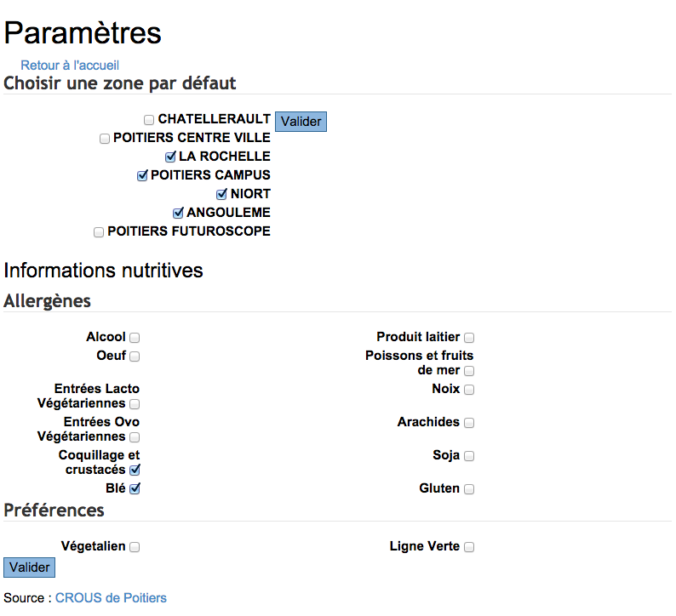Check the Alcool allergen box
Screen dimensions: 676x616
pos(135,339)
